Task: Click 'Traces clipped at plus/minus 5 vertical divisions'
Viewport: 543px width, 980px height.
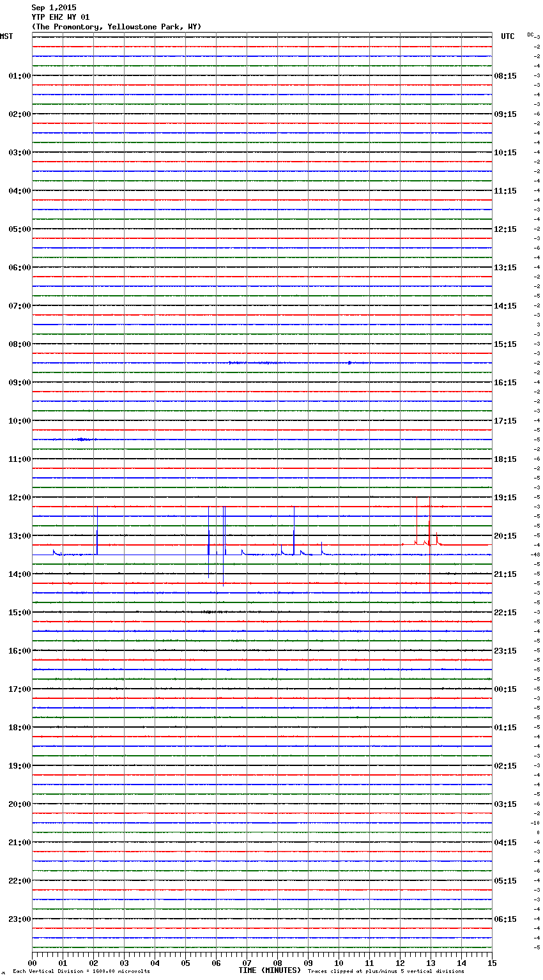Action: 386,972
